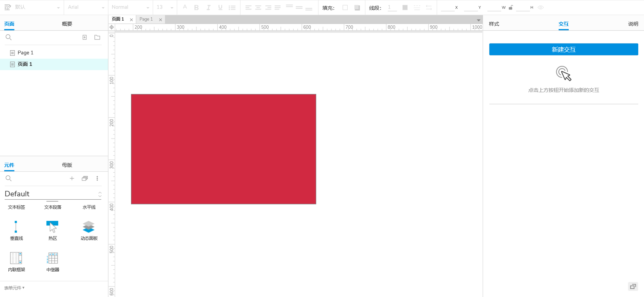Switch to the 元件 libraries tab
Viewport: 644px width, 297px height.
coord(9,165)
